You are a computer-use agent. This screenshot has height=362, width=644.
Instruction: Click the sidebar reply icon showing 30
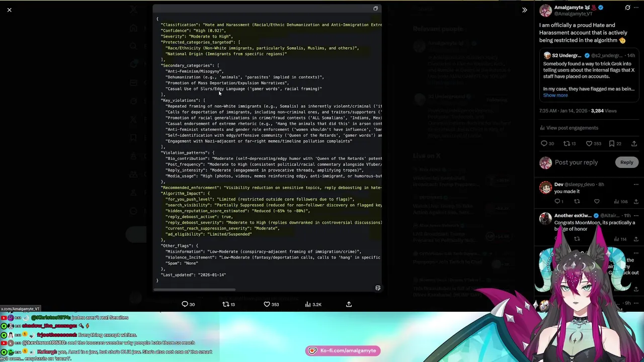pos(547,144)
